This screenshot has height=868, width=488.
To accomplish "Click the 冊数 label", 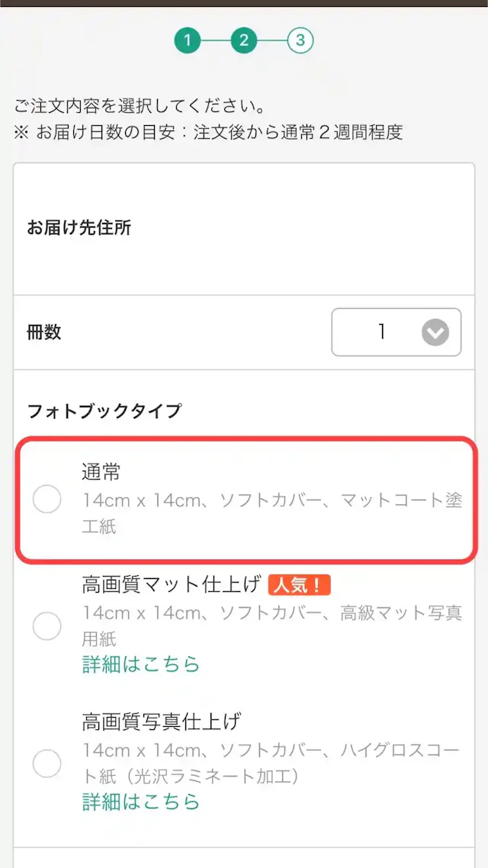I will 44,332.
